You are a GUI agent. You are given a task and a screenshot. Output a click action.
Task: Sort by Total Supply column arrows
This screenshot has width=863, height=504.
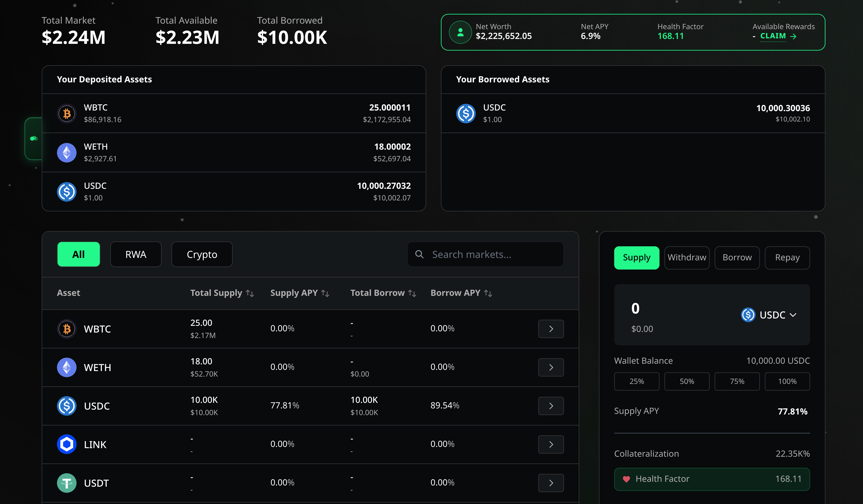coord(250,293)
